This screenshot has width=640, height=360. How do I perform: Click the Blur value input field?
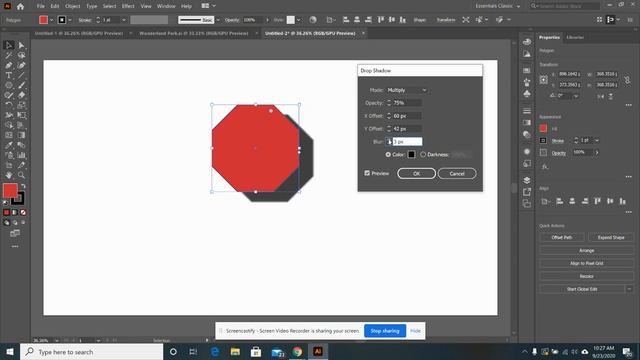[407, 142]
